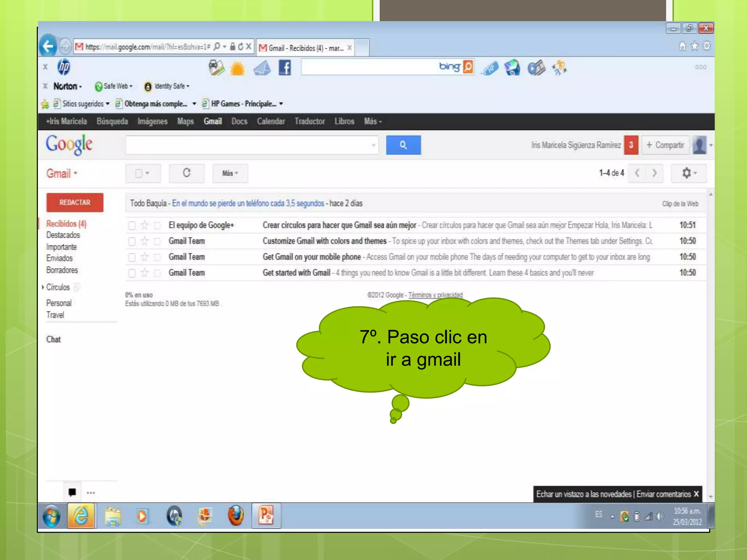Open the Norton dropdown menu
Image resolution: width=747 pixels, height=560 pixels.
(x=67, y=86)
